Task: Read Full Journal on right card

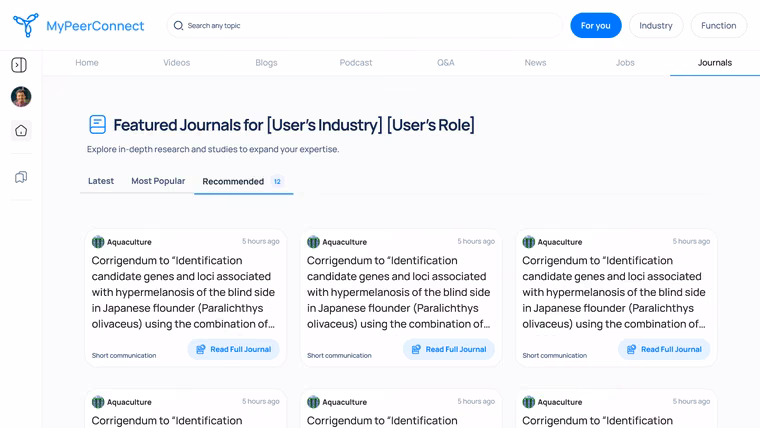Action: [664, 349]
